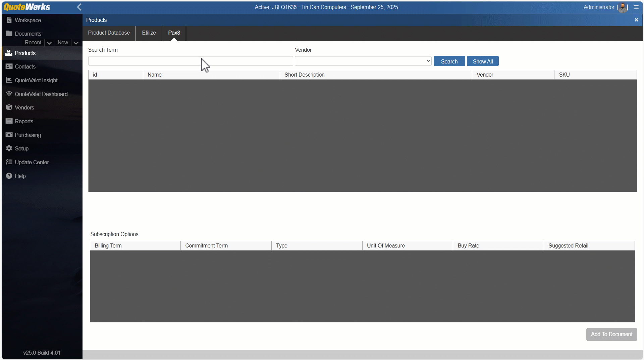Click the Show All button
The image size is (644, 360).
click(x=483, y=61)
